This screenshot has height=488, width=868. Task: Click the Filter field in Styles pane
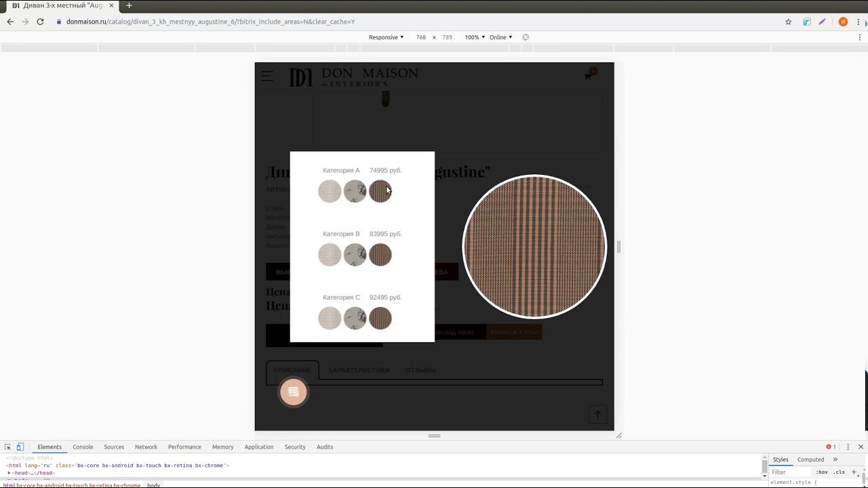pos(791,472)
